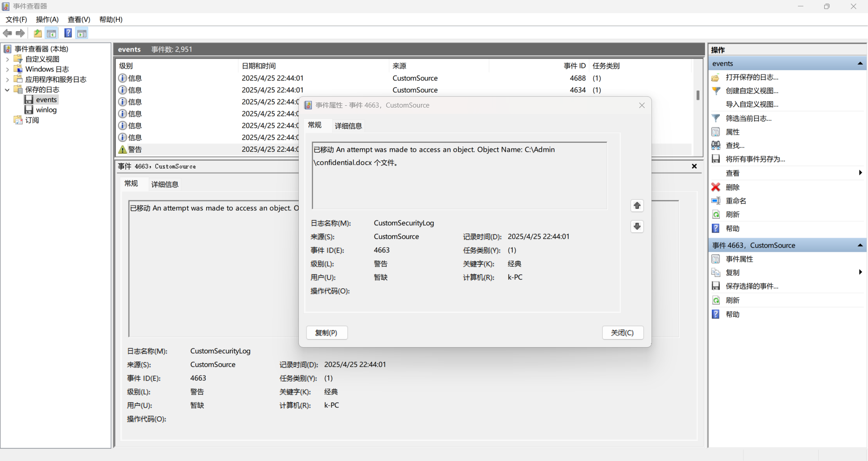Open Help under the event 4663 section

pos(732,314)
